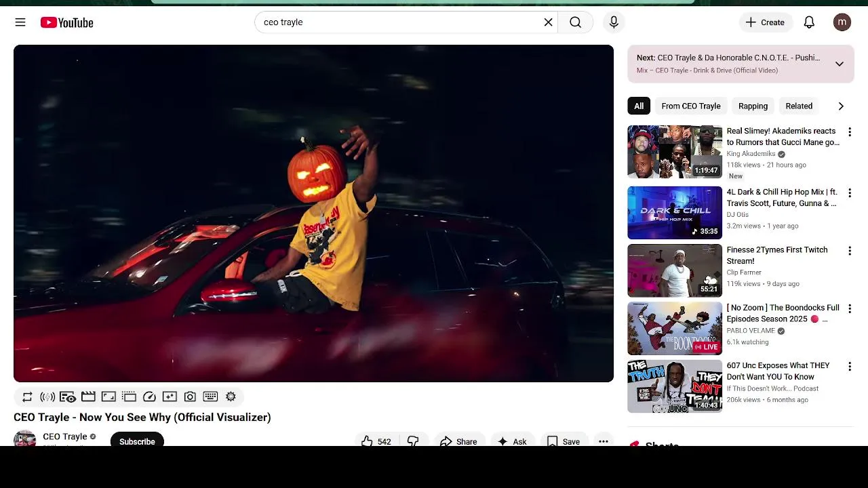868x488 pixels.
Task: Take a screenshot with the camera icon
Action: click(x=190, y=396)
